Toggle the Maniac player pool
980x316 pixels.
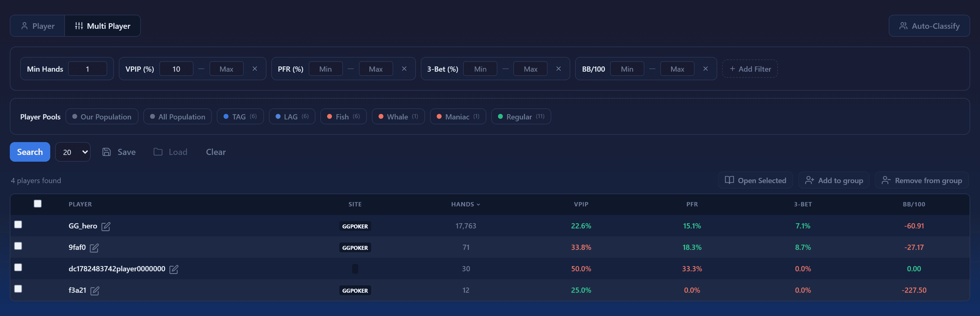458,117
